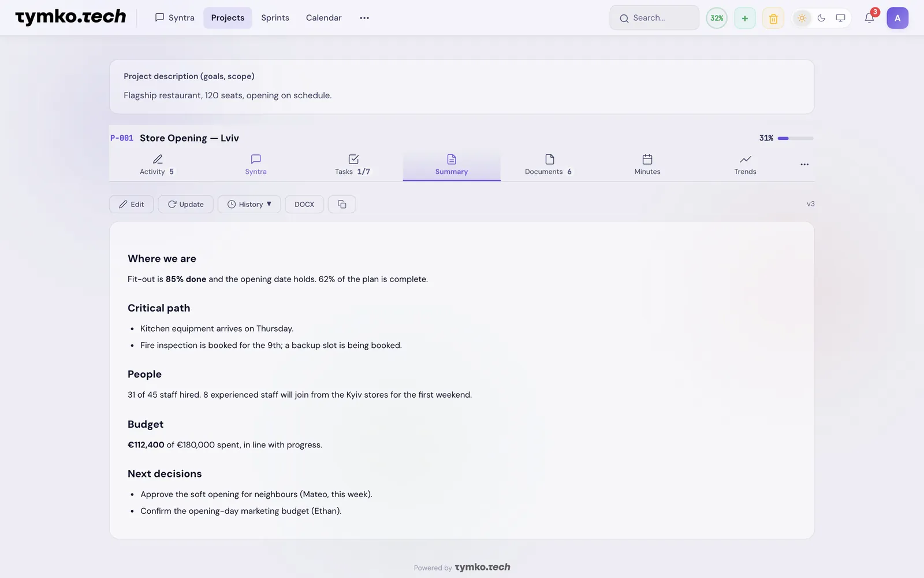This screenshot has height=578, width=924.
Task: Export summary as DOCX
Action: coord(304,204)
